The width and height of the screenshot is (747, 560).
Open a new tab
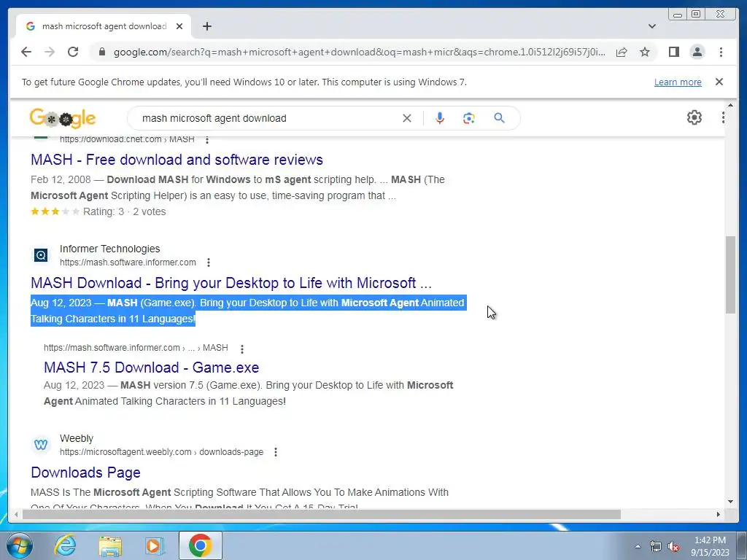click(206, 26)
